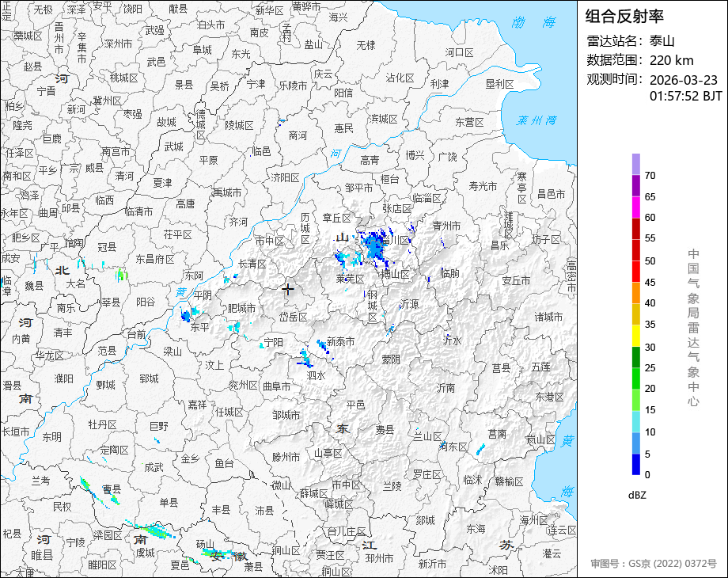Click the 牡丹区 map label
Viewport: 728px width, 578px height.
coord(103,424)
